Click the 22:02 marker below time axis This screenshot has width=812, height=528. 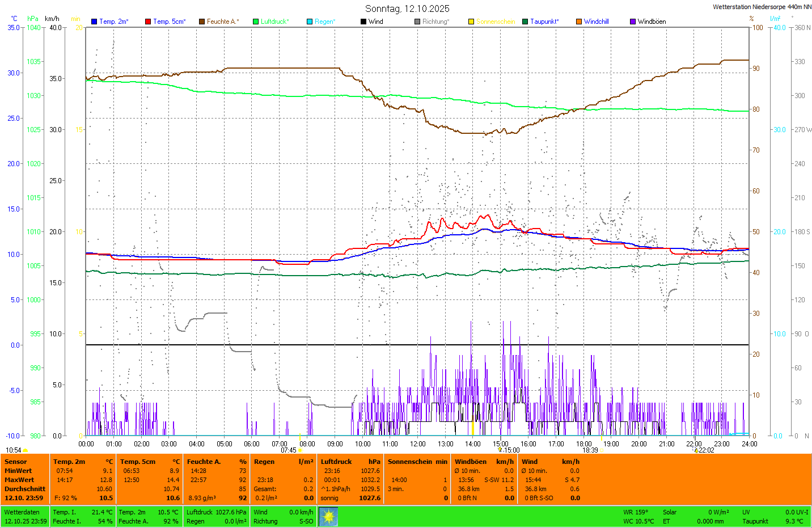click(x=706, y=450)
